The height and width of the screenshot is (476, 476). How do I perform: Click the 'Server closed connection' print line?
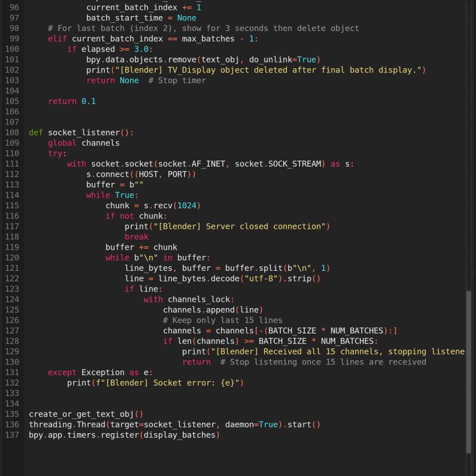click(x=227, y=226)
